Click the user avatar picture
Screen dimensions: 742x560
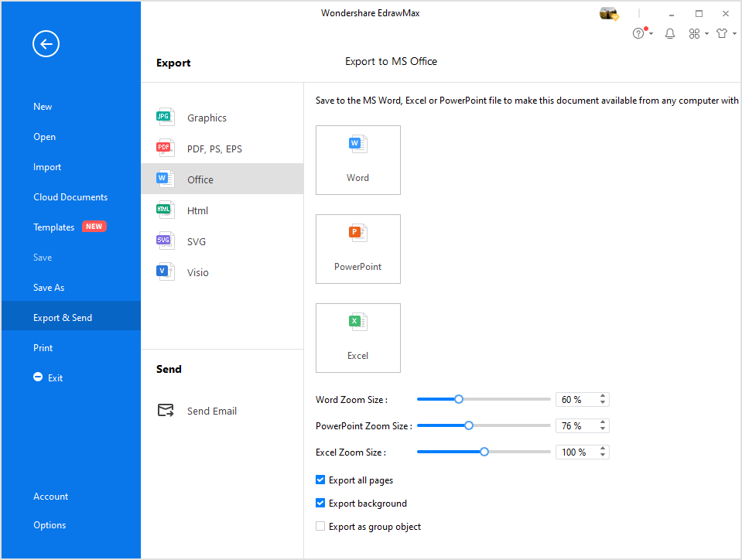[609, 14]
